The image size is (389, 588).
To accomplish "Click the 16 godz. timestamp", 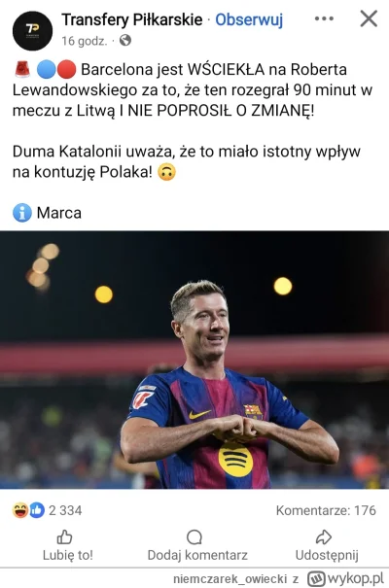I will tap(85, 41).
